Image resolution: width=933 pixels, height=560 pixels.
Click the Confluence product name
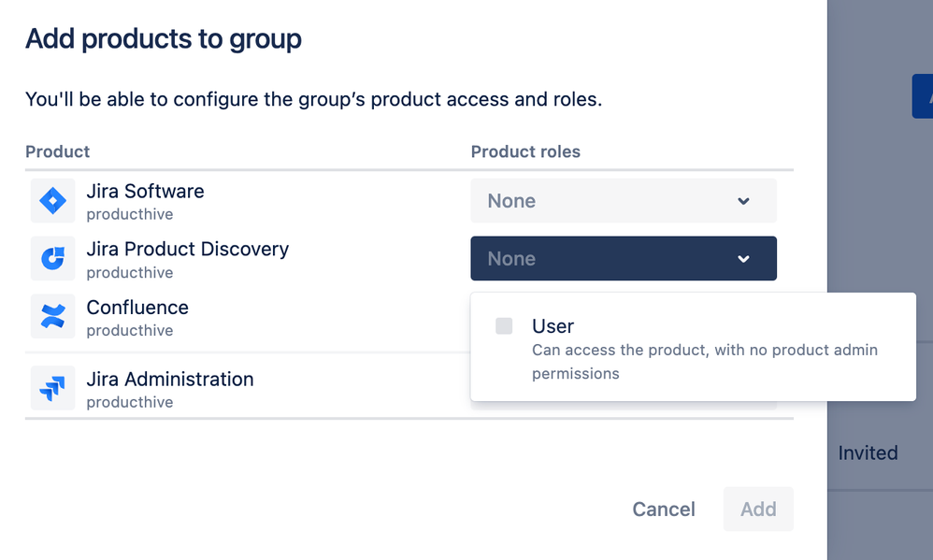[x=137, y=307]
